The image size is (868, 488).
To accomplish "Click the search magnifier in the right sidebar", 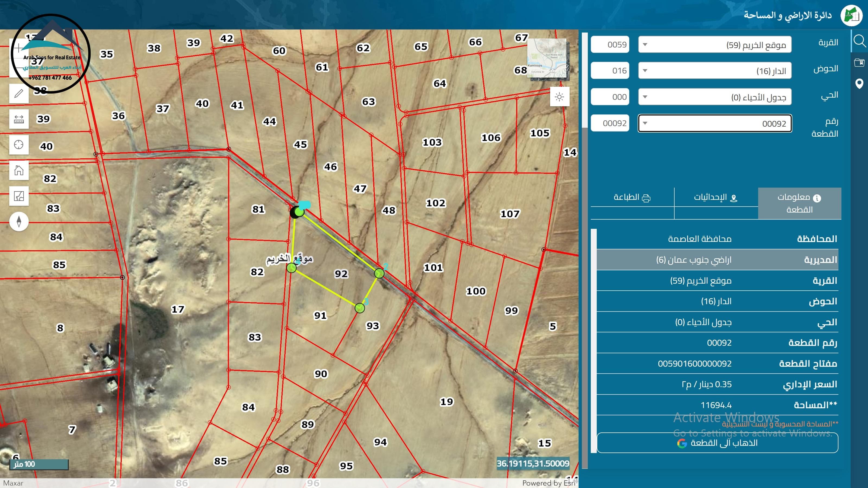I will coord(859,41).
